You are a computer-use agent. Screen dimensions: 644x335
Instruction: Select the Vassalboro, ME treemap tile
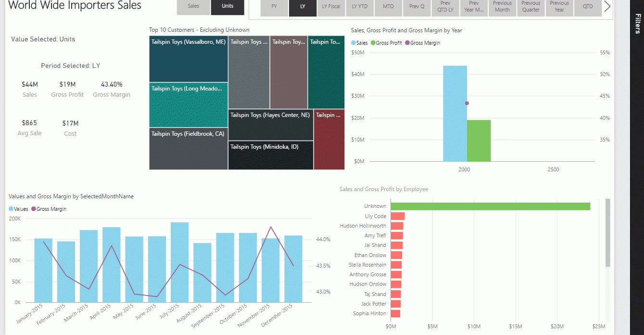(x=189, y=59)
